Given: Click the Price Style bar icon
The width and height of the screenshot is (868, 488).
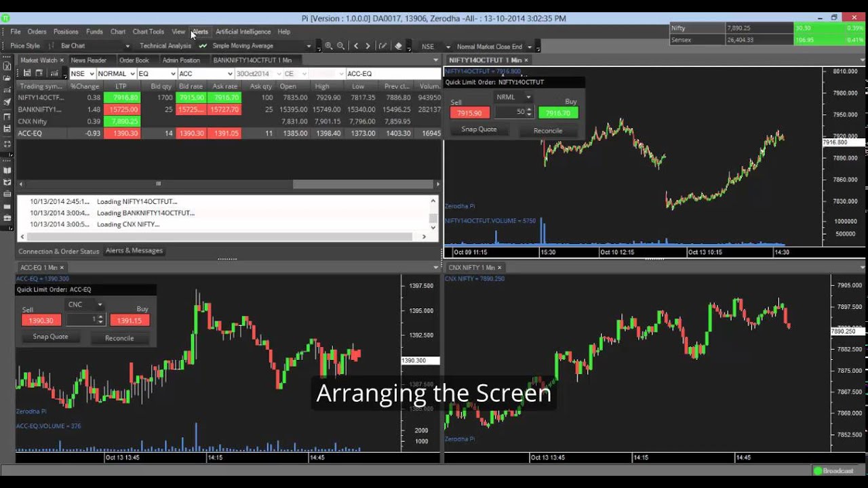Looking at the screenshot, I should click(x=52, y=46).
